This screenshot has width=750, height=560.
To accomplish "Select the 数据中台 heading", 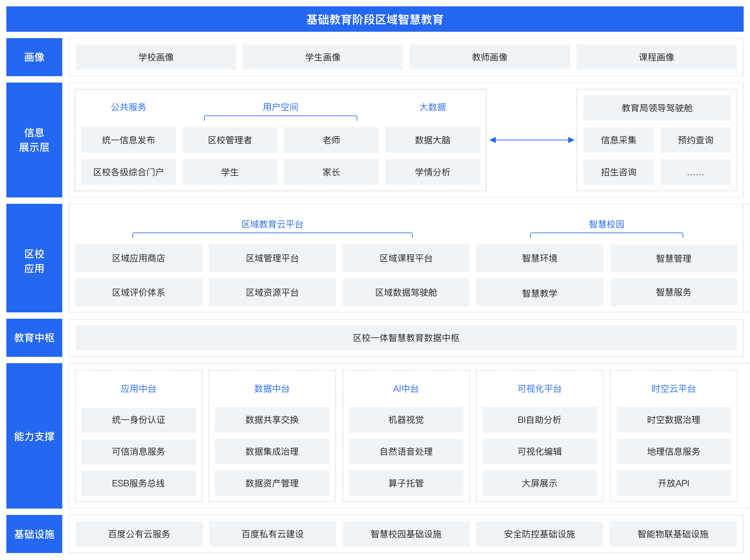I will point(272,389).
